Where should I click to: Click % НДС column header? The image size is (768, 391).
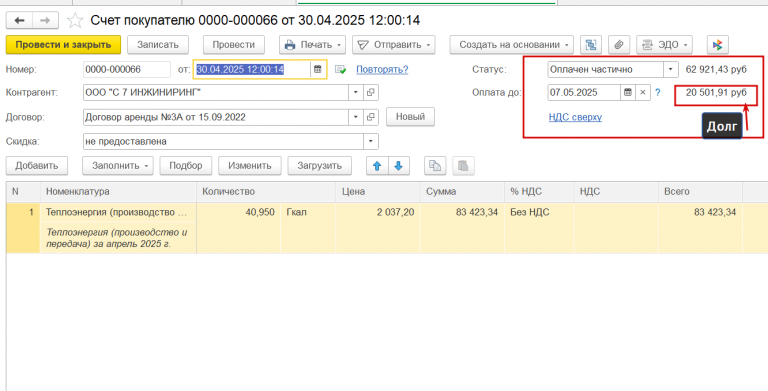pyautogui.click(x=539, y=192)
